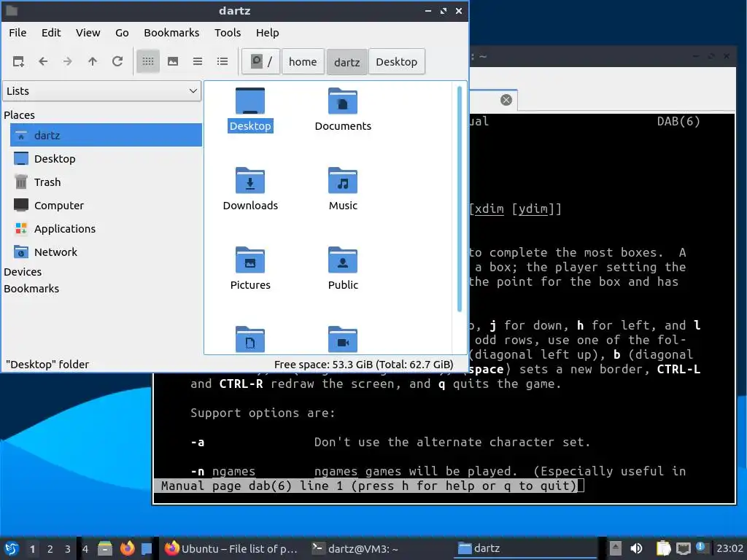Open network status tray icon
Image resolution: width=747 pixels, height=560 pixels.
click(x=683, y=548)
